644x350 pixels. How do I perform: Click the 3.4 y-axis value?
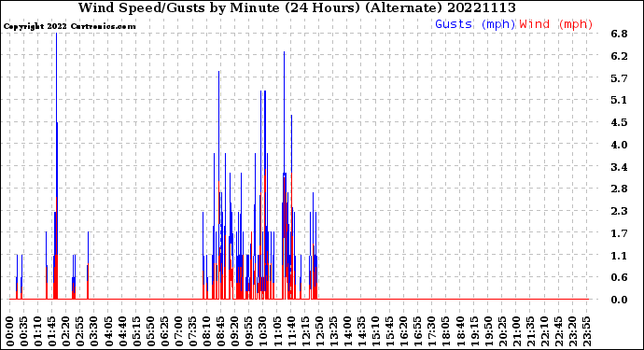[x=620, y=167]
